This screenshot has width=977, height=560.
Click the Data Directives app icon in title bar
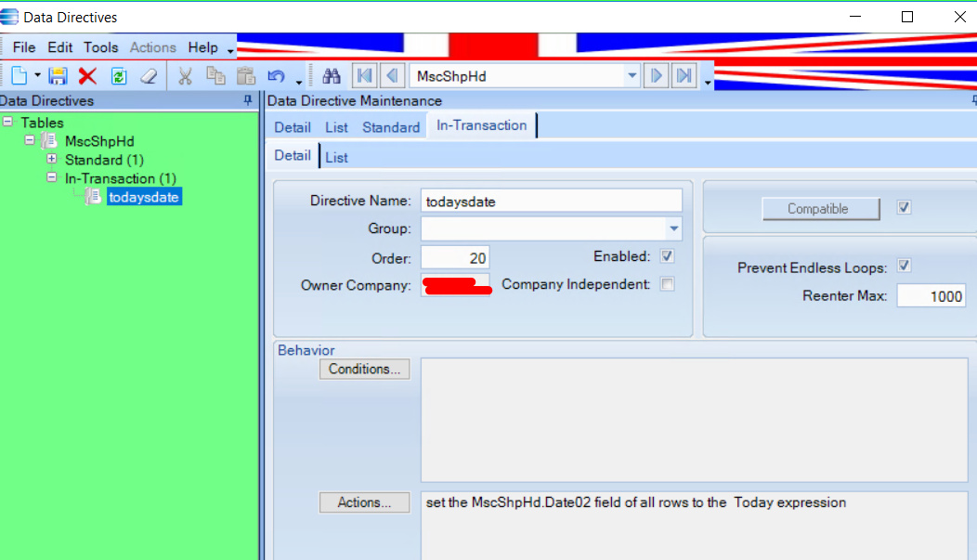click(x=8, y=17)
